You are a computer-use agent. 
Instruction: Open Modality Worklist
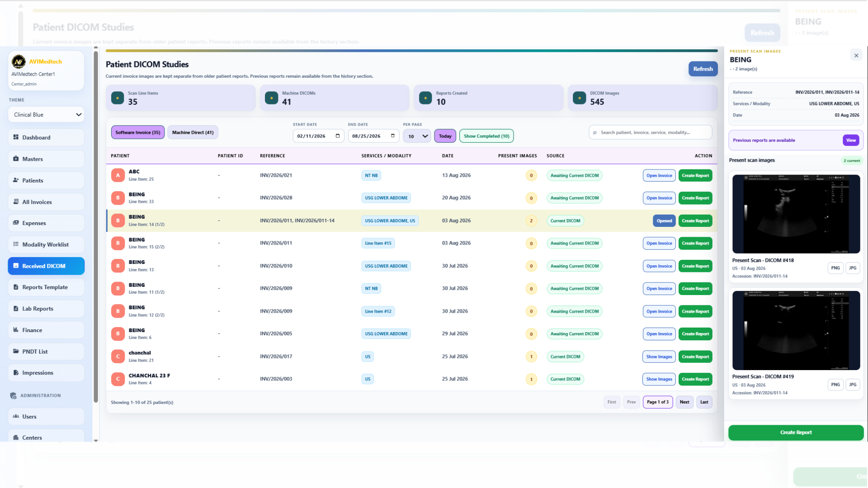pyautogui.click(x=46, y=244)
